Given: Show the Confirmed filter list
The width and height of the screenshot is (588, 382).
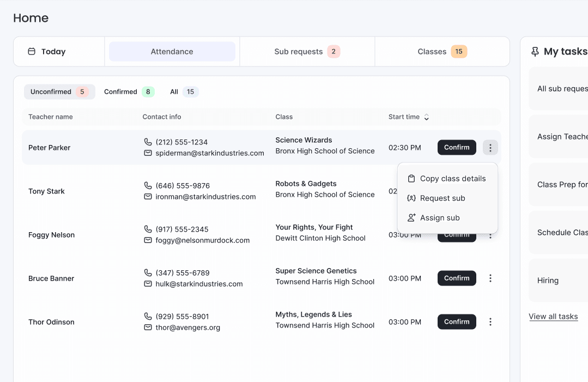Looking at the screenshot, I should [x=129, y=92].
